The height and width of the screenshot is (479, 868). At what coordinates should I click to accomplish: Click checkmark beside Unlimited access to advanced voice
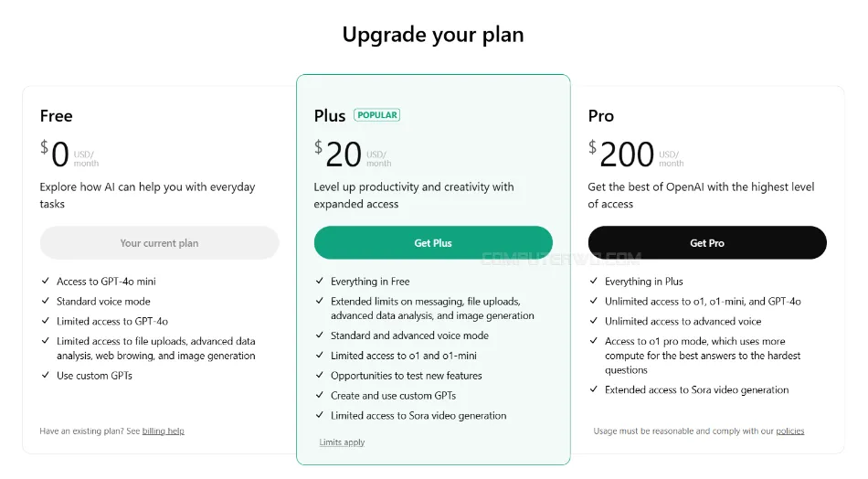point(593,321)
